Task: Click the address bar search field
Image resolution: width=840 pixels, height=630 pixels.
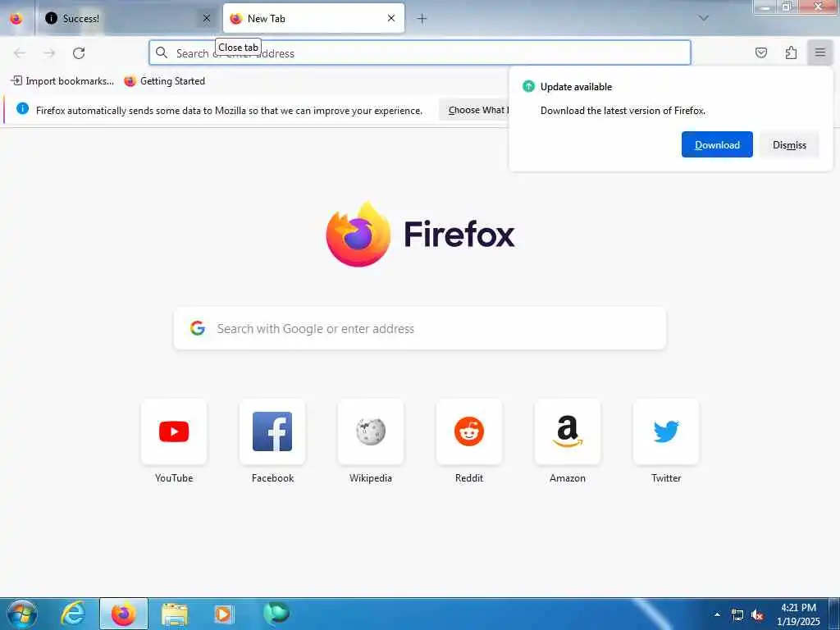Action: (420, 52)
